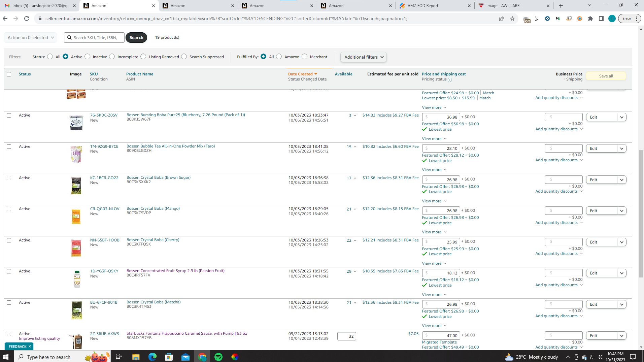Switch to the Gmail Inbox tab

pos(40,6)
